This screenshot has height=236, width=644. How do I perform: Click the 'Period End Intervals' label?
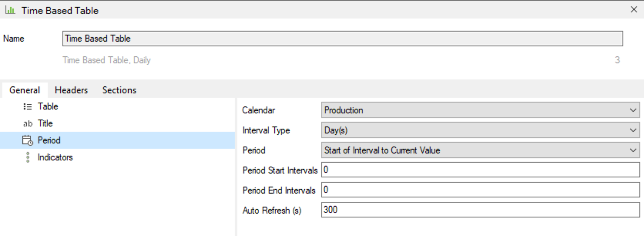click(279, 190)
